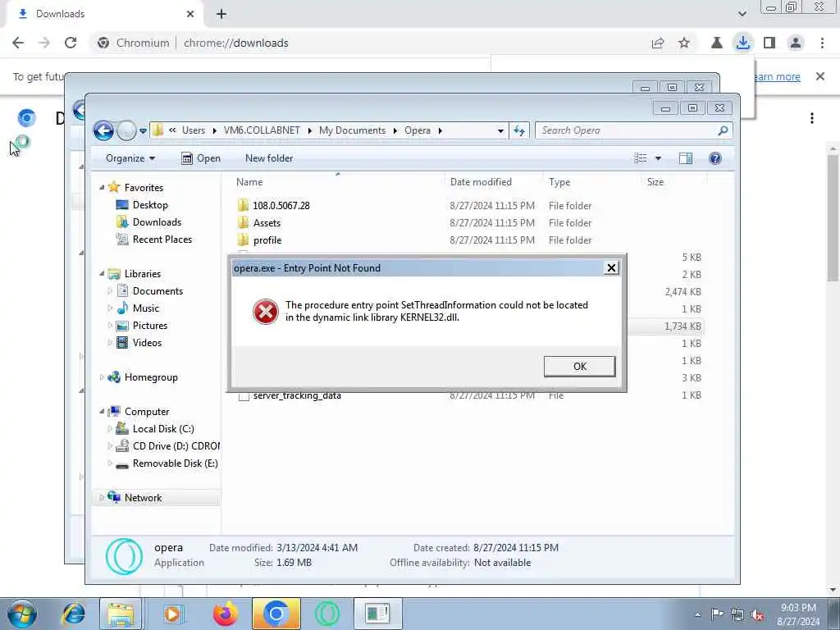Open the Chromium experiments flask icon
The height and width of the screenshot is (630, 840).
pyautogui.click(x=716, y=43)
